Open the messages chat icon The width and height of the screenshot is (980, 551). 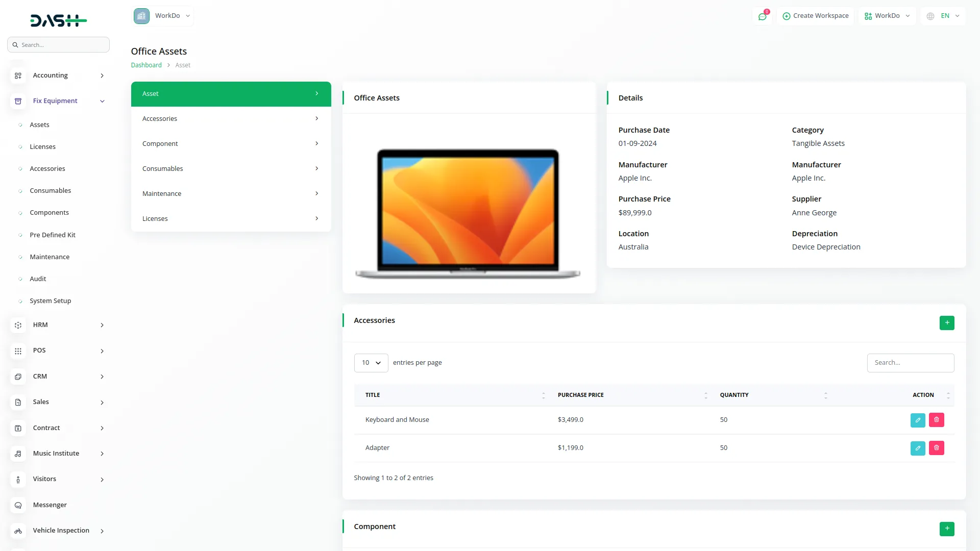click(763, 16)
